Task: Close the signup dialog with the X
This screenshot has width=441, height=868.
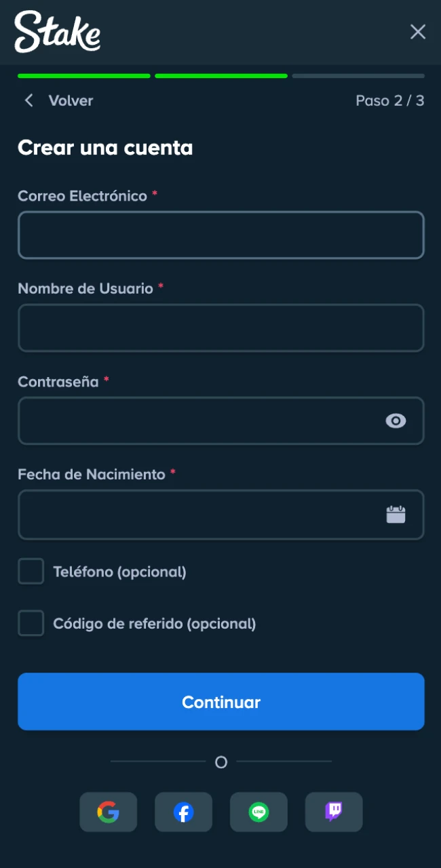Action: 418,32
